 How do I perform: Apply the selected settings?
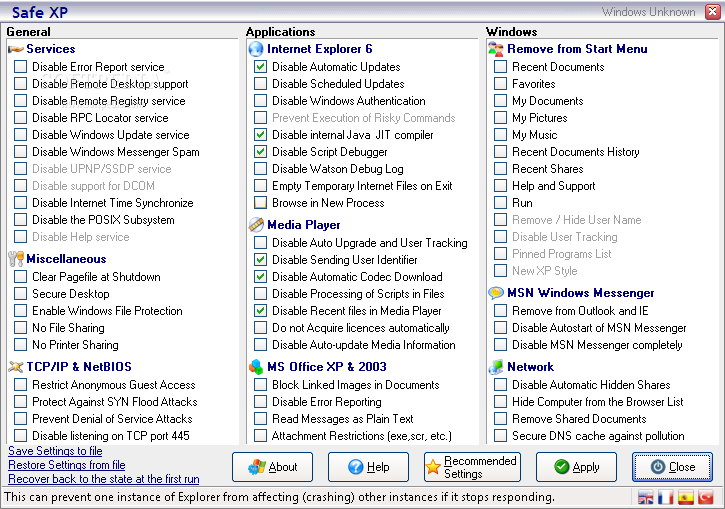click(x=576, y=467)
